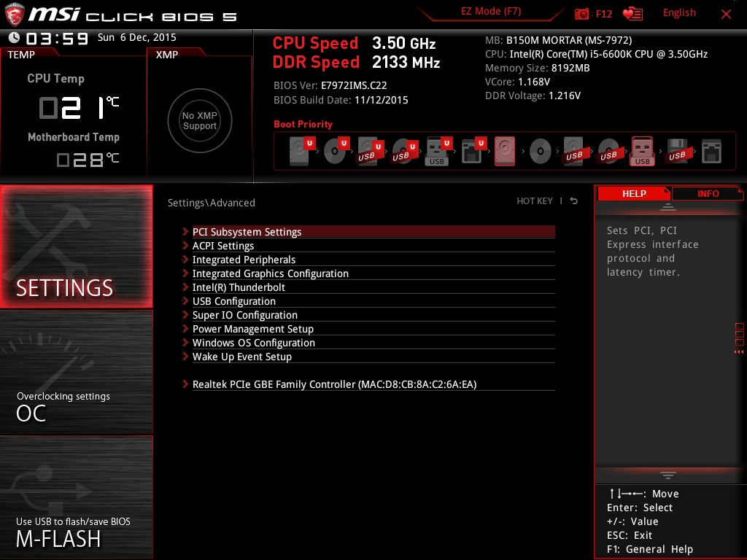Click the back arrow beside HOT KEY
This screenshot has width=747, height=560.
[574, 201]
